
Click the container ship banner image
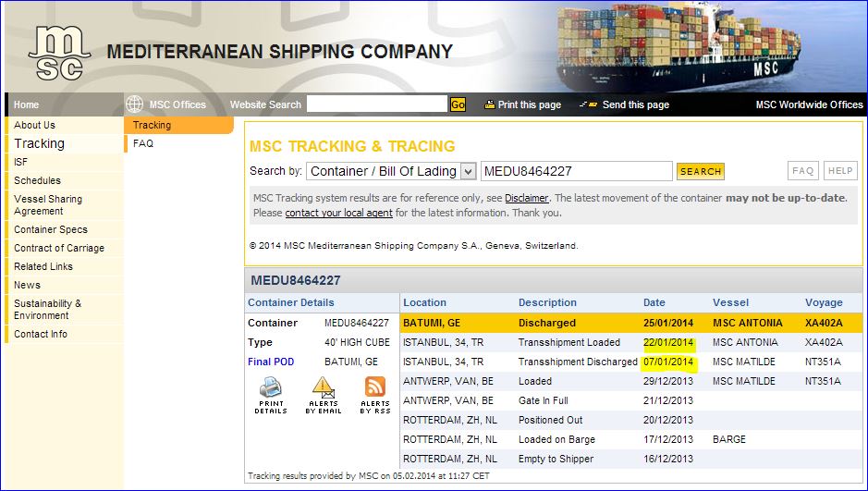[679, 47]
